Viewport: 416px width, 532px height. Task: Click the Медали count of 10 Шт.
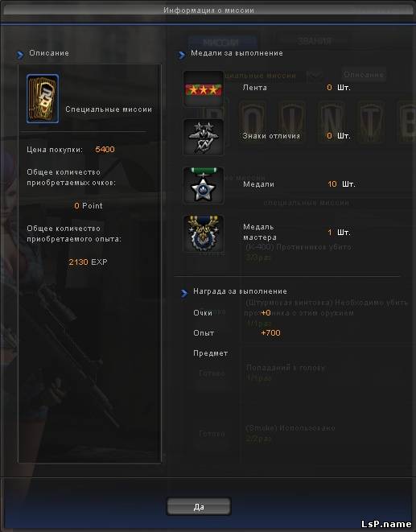341,184
